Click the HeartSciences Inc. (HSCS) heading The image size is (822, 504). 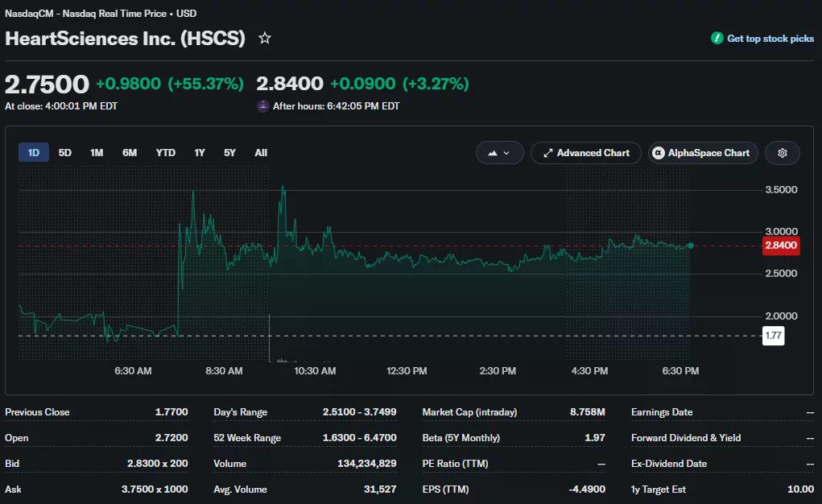[x=126, y=39]
